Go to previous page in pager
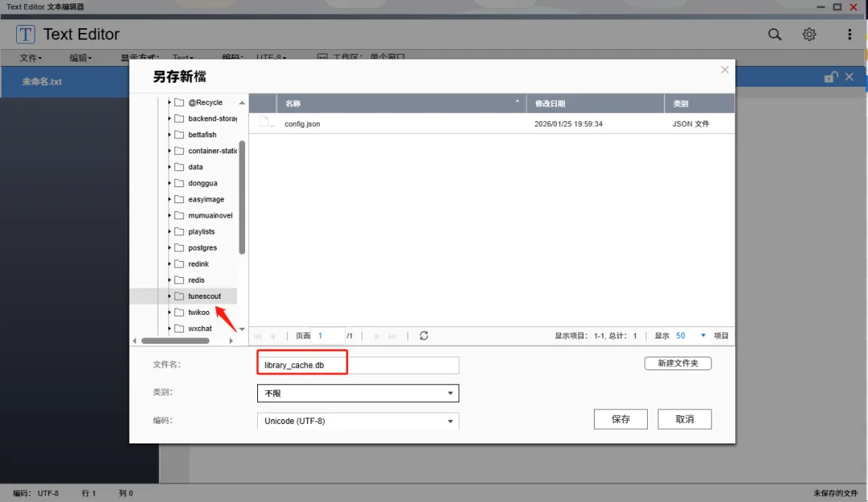Screen dimensions: 868x502 click(x=272, y=336)
